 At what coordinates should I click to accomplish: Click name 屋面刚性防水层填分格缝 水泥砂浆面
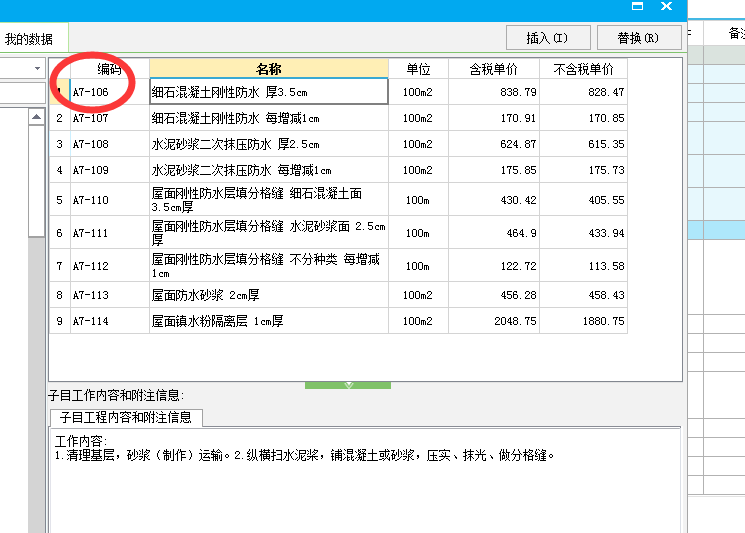(x=269, y=233)
